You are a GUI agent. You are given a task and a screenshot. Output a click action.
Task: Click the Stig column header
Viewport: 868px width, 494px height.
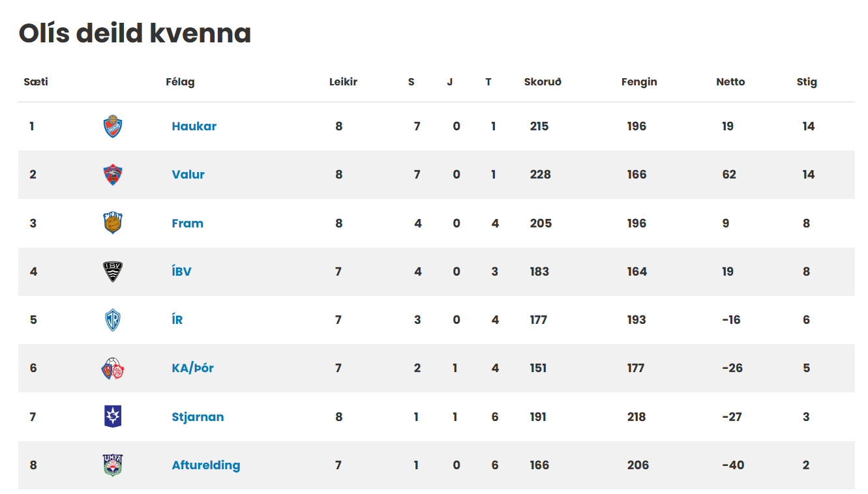tap(807, 82)
